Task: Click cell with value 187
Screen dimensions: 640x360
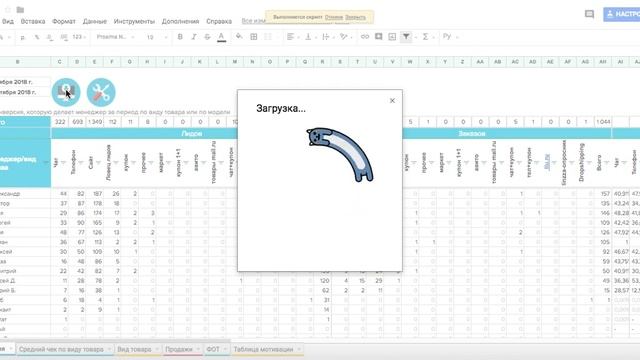Action: click(x=95, y=193)
